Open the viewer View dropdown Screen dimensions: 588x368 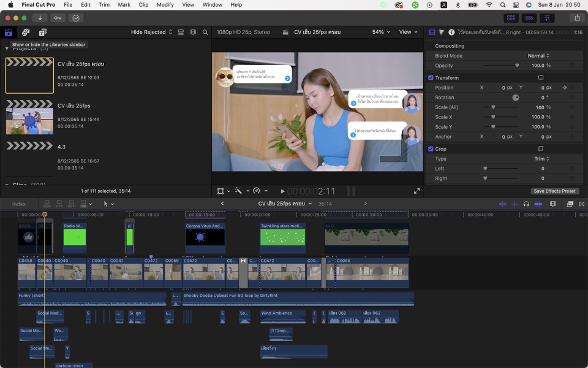coord(408,32)
